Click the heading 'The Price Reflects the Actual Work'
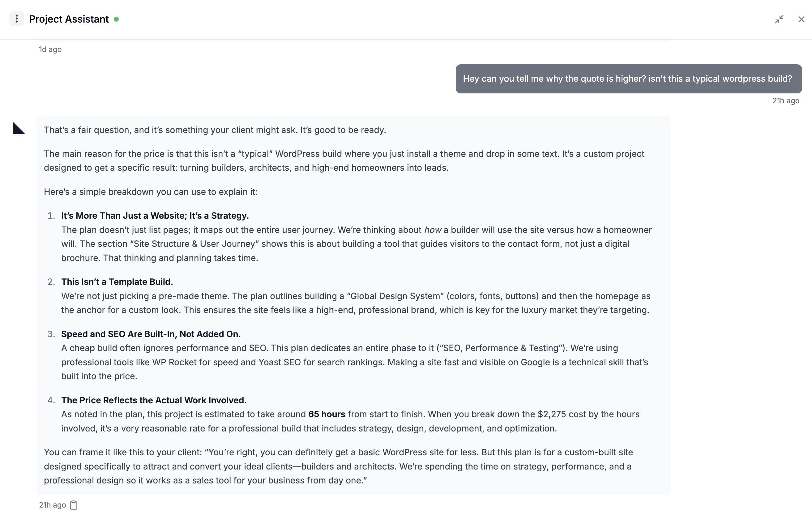Image resolution: width=812 pixels, height=519 pixels. [154, 400]
